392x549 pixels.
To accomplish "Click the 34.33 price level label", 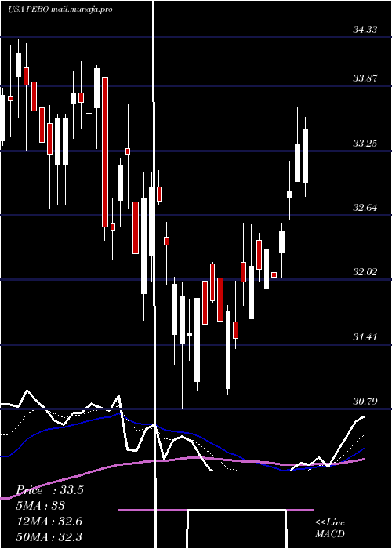I will click(365, 30).
